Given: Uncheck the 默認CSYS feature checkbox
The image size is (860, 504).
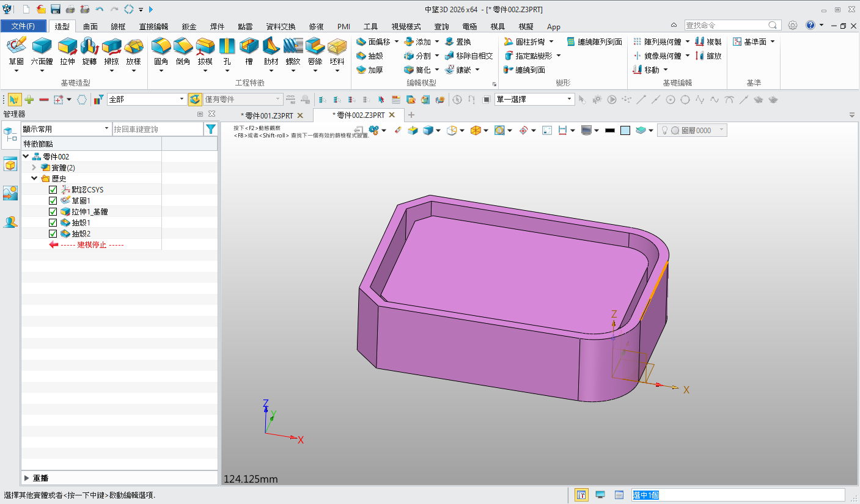Looking at the screenshot, I should tap(53, 189).
